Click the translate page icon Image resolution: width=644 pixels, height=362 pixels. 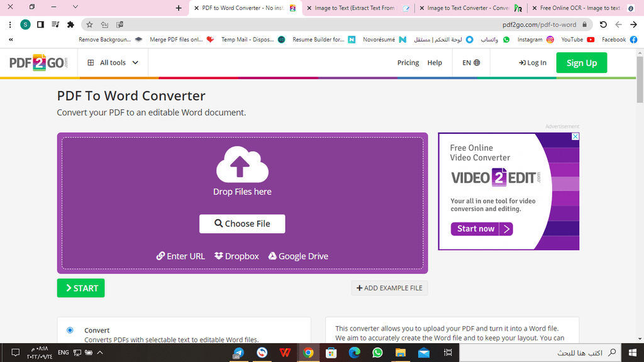pyautogui.click(x=120, y=25)
